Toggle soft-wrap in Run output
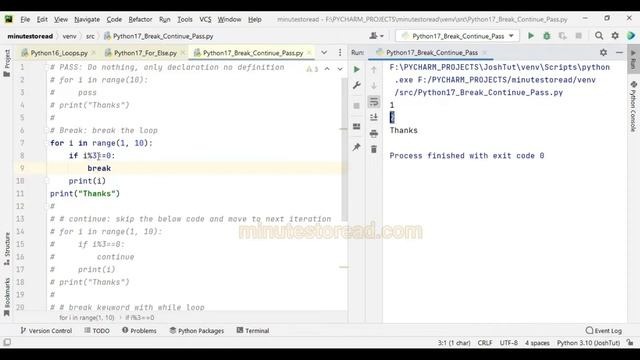The width and height of the screenshot is (640, 360). tap(373, 102)
